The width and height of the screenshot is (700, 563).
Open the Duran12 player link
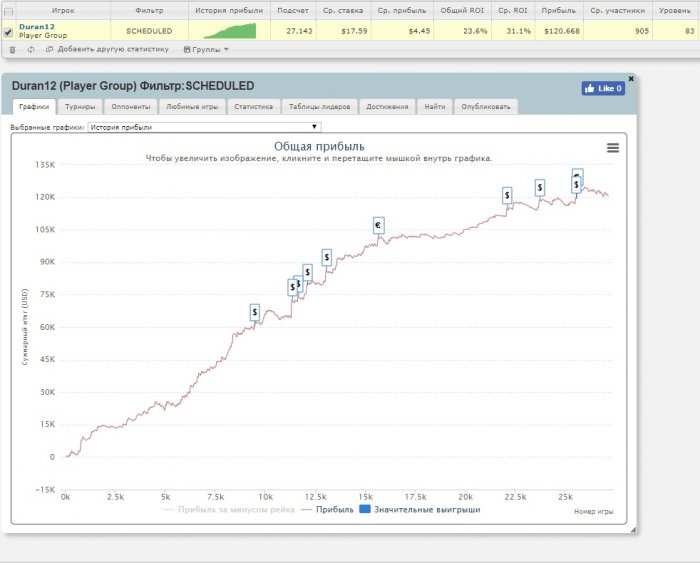coord(37,26)
